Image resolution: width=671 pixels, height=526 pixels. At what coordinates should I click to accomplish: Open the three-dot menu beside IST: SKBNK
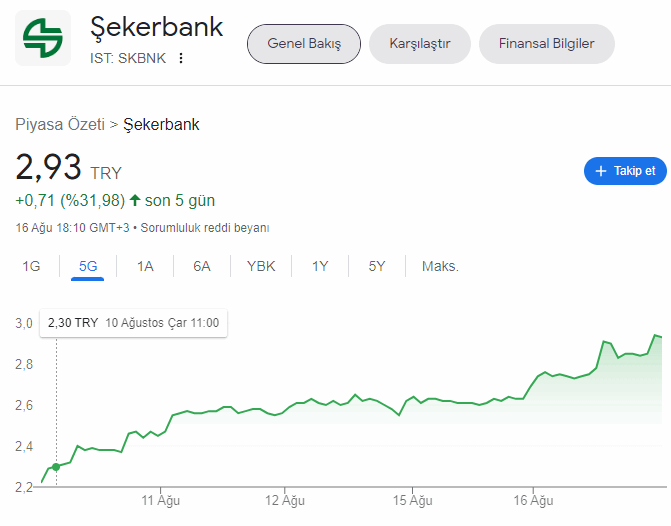(181, 58)
